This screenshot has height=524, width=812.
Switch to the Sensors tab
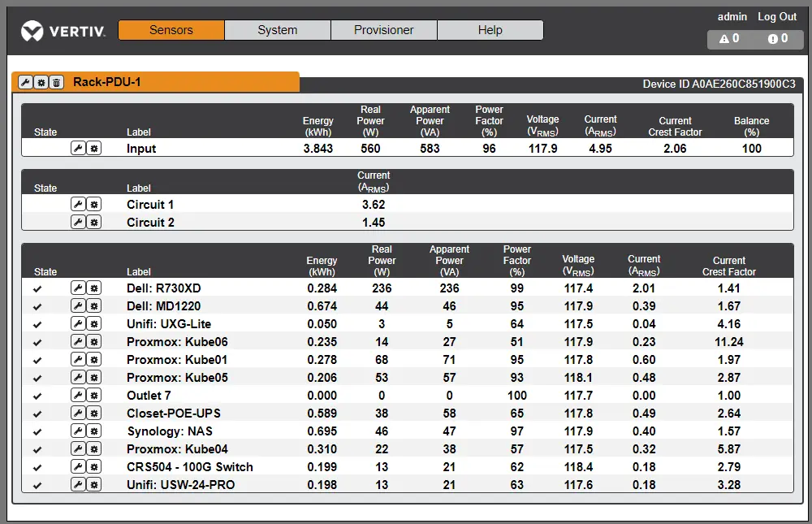(171, 30)
